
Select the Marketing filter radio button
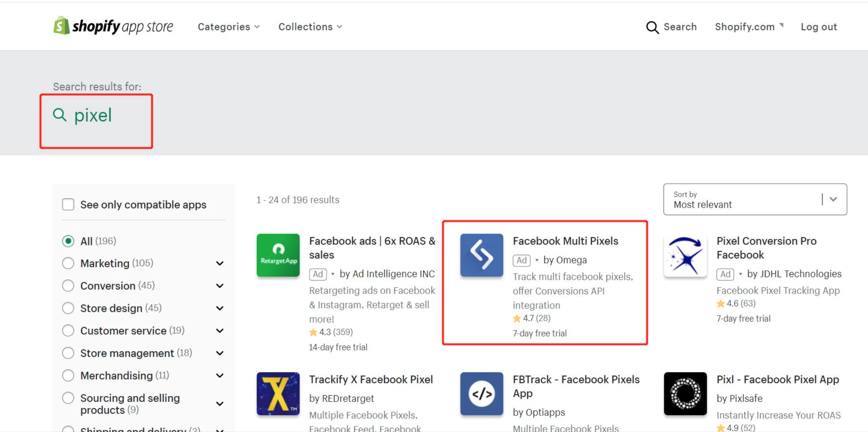point(68,263)
